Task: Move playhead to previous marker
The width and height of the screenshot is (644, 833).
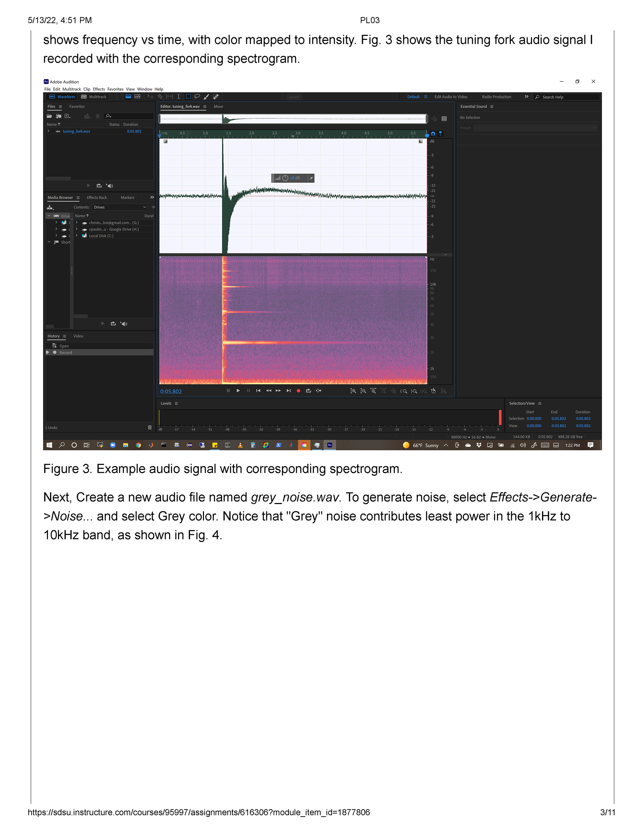Action: [258, 391]
